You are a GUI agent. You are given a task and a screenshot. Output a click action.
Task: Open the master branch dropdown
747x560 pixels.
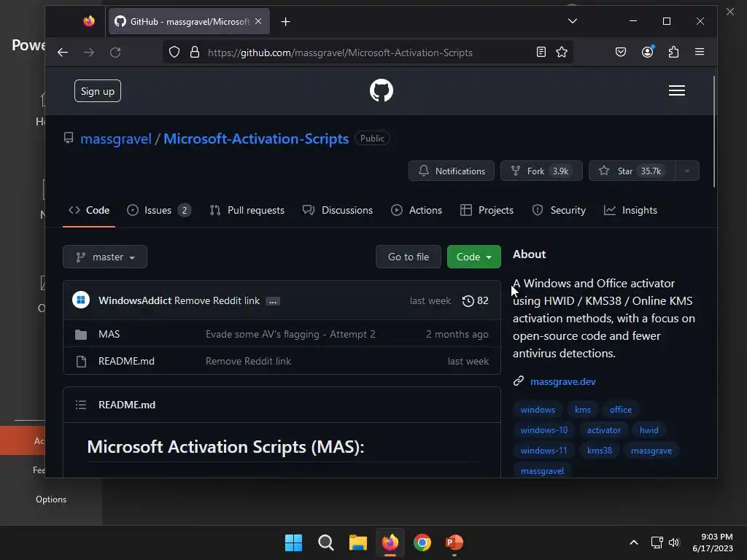click(105, 257)
